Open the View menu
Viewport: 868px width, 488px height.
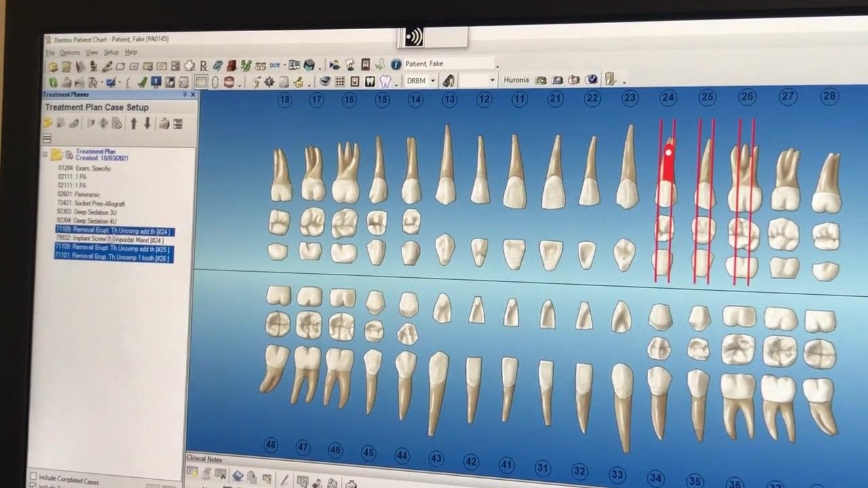[92, 52]
